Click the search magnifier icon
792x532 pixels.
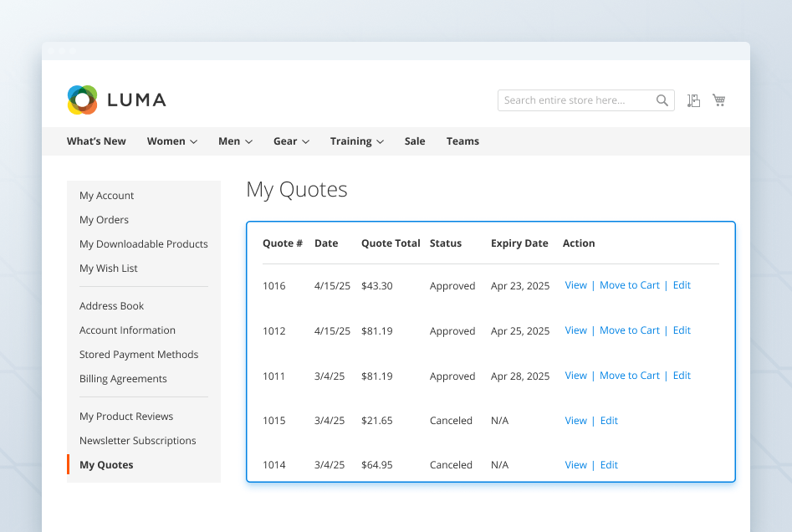coord(662,100)
